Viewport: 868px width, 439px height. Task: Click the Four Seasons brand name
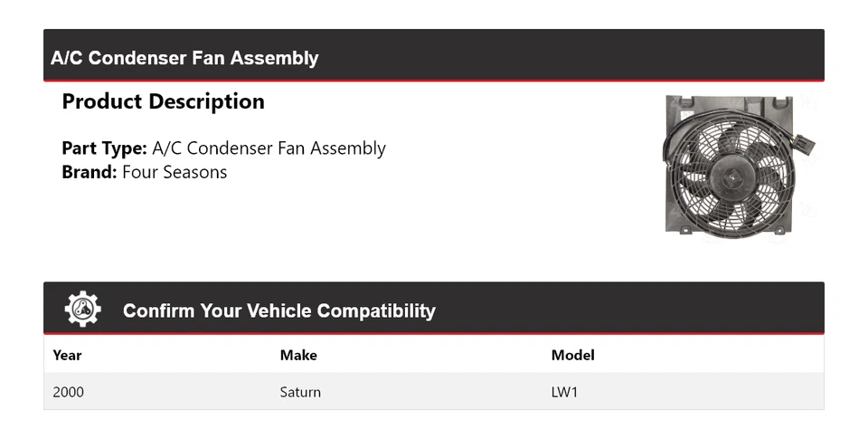[x=175, y=172]
